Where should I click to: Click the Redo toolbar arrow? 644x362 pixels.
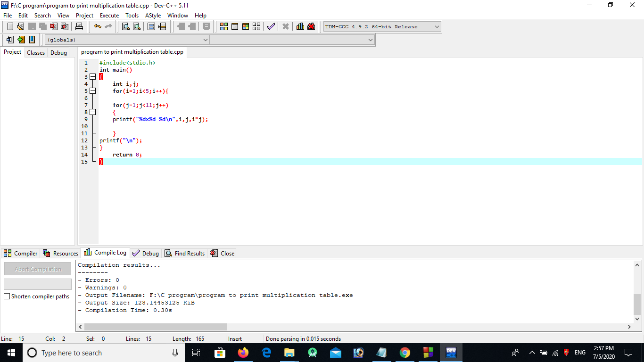click(x=108, y=26)
